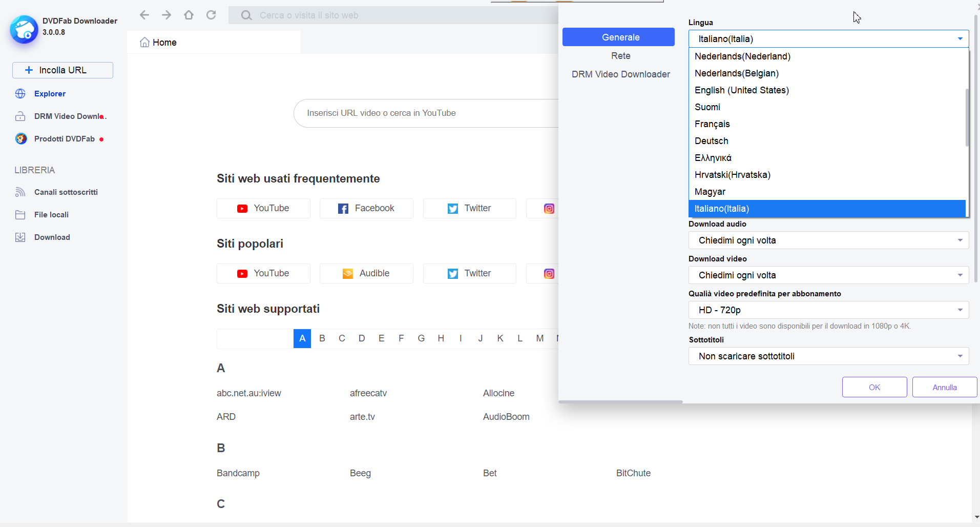Choose Magyar language option

[x=827, y=192]
